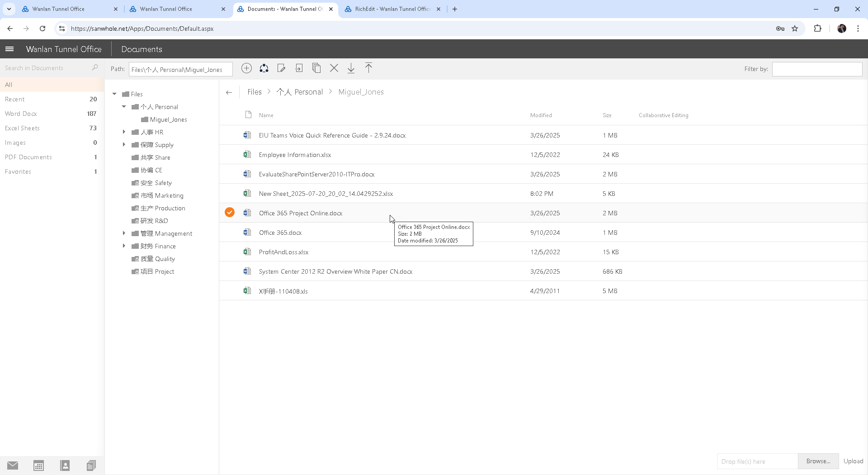Delete selection with the X toolbar icon
The image size is (868, 475).
334,68
